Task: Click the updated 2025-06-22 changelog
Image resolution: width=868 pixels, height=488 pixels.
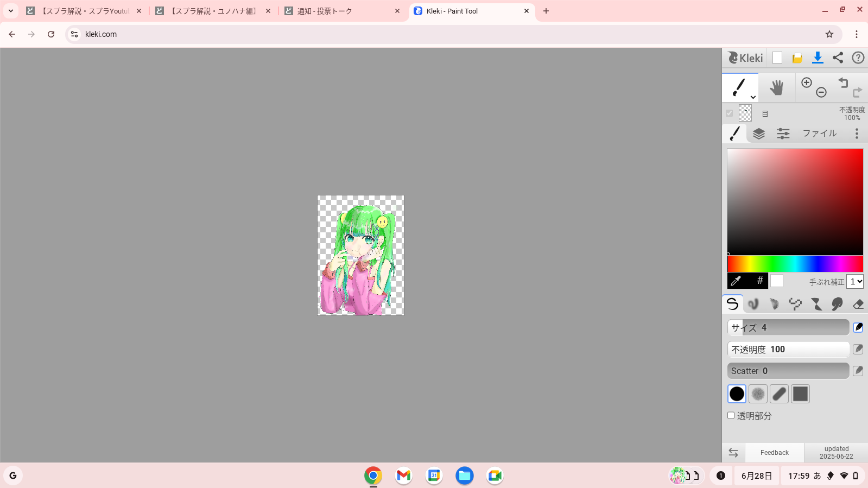Action: (837, 453)
